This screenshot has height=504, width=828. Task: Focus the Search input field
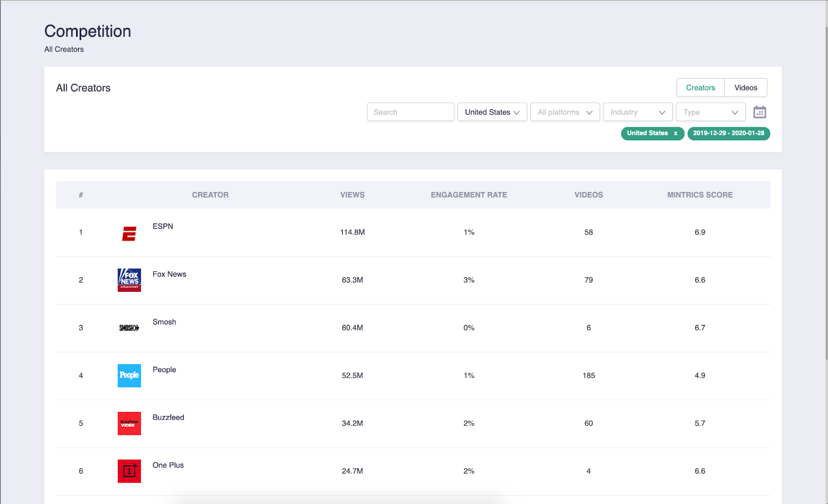[411, 112]
